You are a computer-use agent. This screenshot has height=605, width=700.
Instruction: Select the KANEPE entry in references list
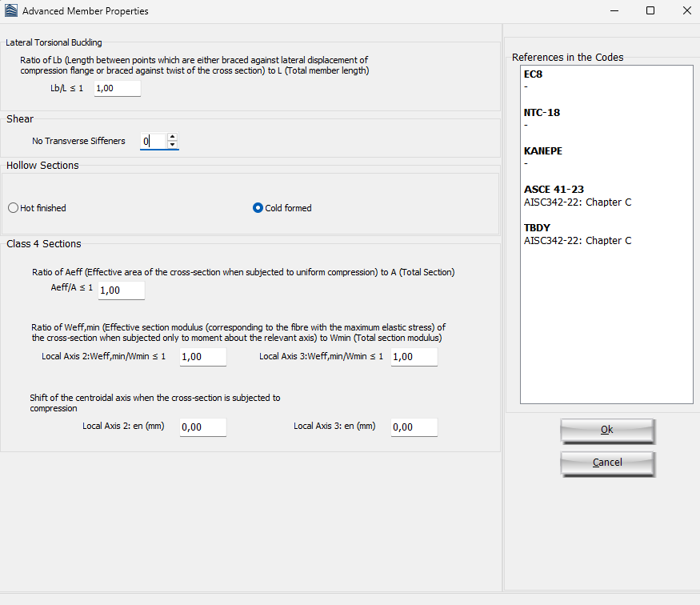(x=542, y=151)
